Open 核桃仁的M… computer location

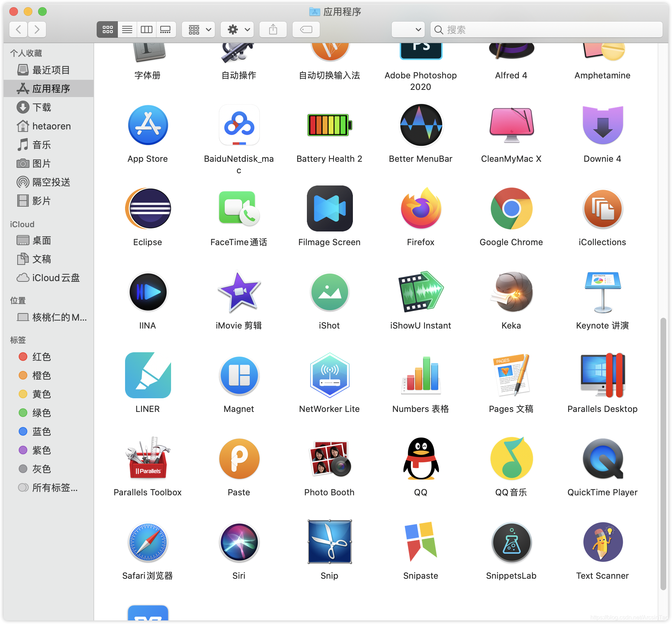coord(49,317)
